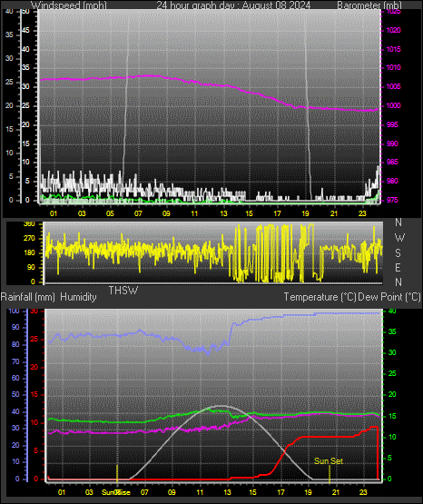Click the yellow sunset marker line

point(330,474)
